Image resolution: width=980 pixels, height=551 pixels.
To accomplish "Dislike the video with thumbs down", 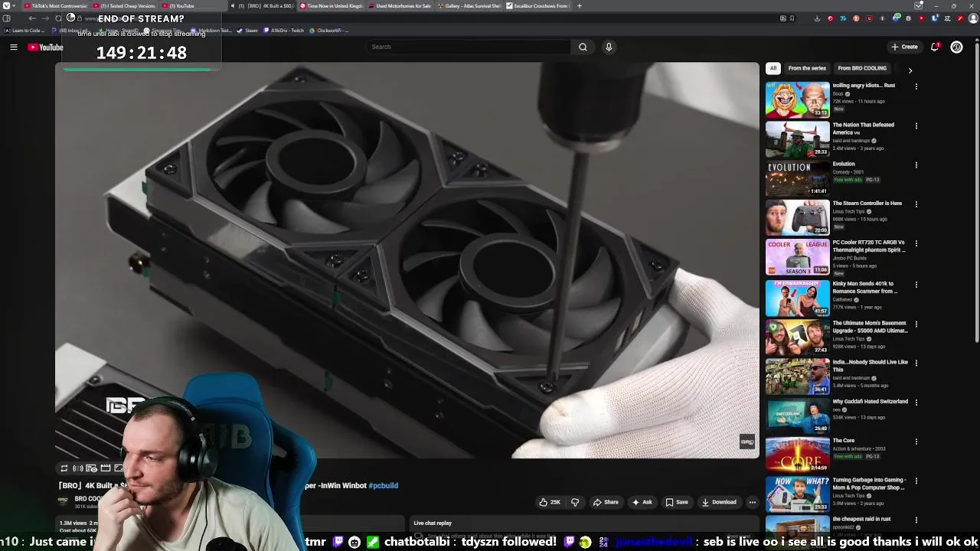I will [x=575, y=502].
